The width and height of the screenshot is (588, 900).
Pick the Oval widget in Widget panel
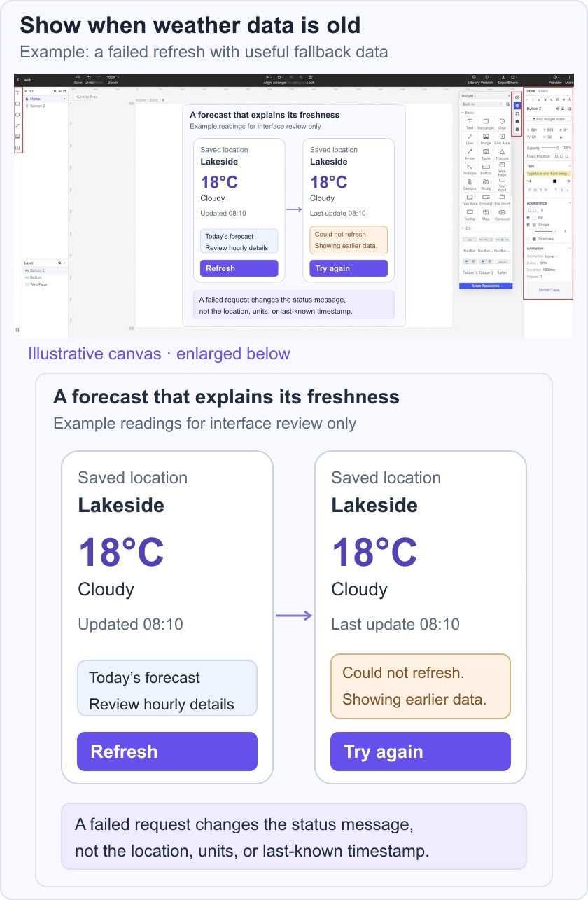[502, 124]
